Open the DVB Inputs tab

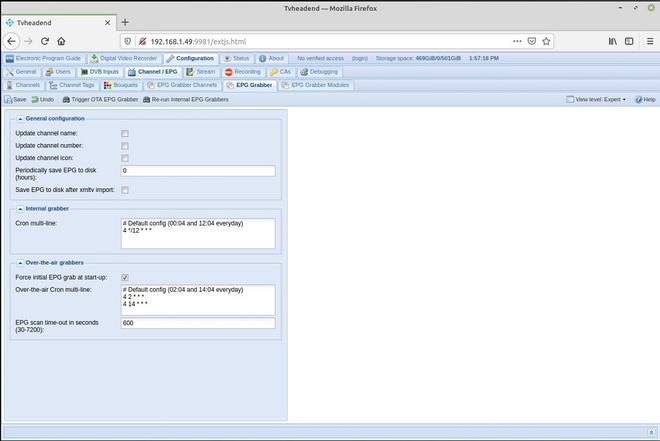pos(100,72)
